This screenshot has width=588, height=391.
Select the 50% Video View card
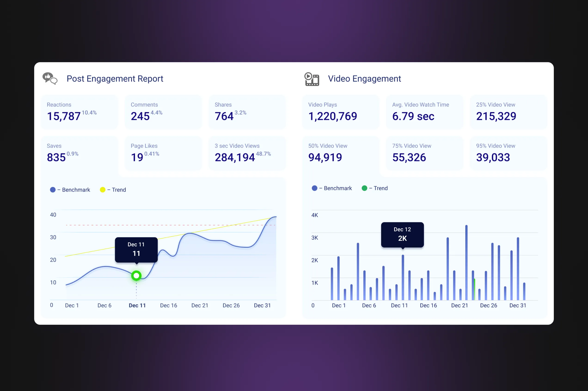[340, 153]
